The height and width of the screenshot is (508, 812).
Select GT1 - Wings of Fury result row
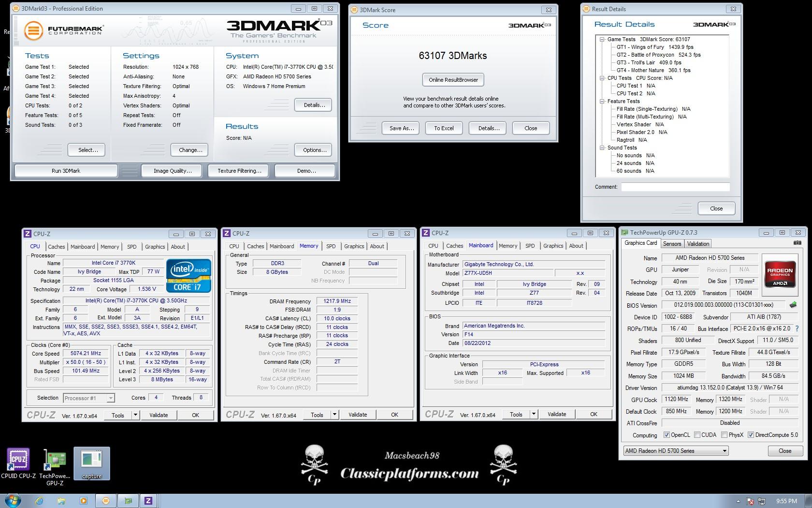tap(655, 47)
